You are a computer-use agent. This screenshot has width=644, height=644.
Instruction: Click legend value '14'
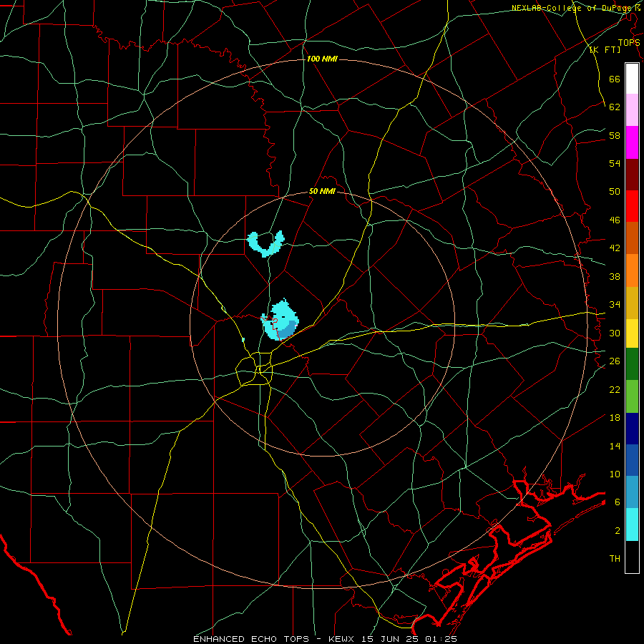pos(615,446)
